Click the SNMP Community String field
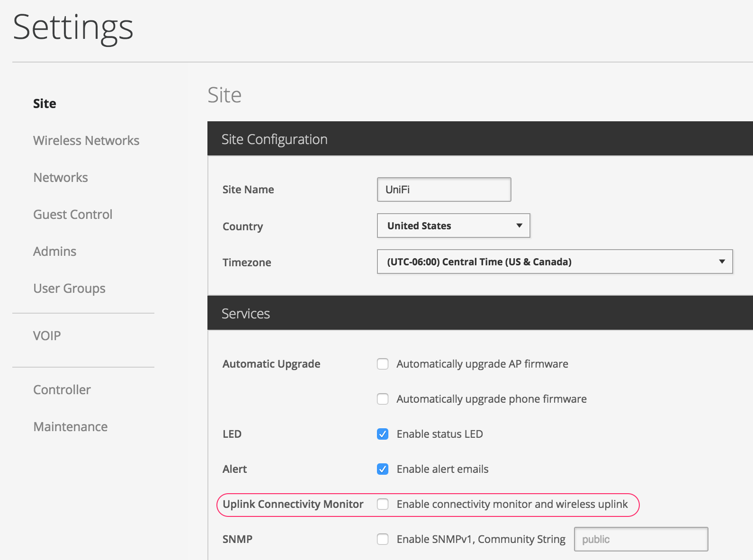This screenshot has height=560, width=753. pyautogui.click(x=641, y=539)
